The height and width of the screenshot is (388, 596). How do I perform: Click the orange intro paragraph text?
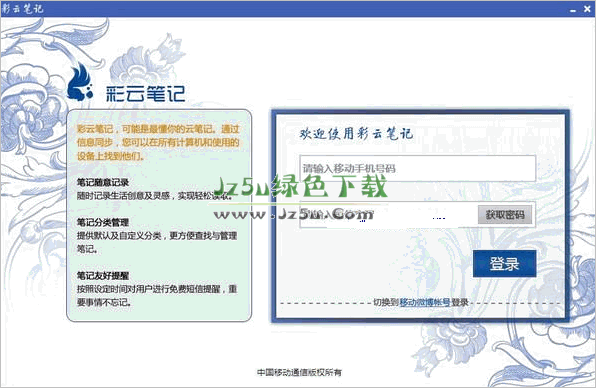(158, 143)
